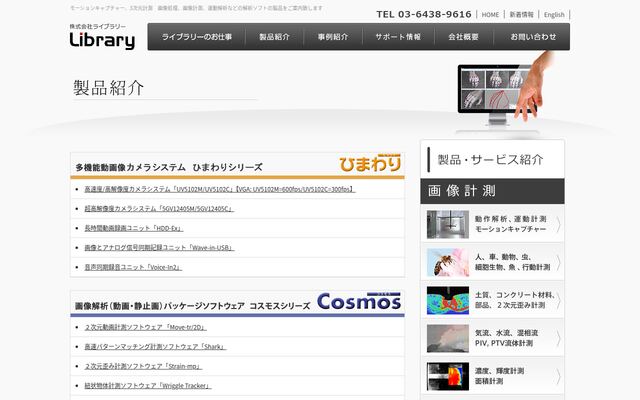Open the 製品紹介 navigation tab

pos(274,37)
